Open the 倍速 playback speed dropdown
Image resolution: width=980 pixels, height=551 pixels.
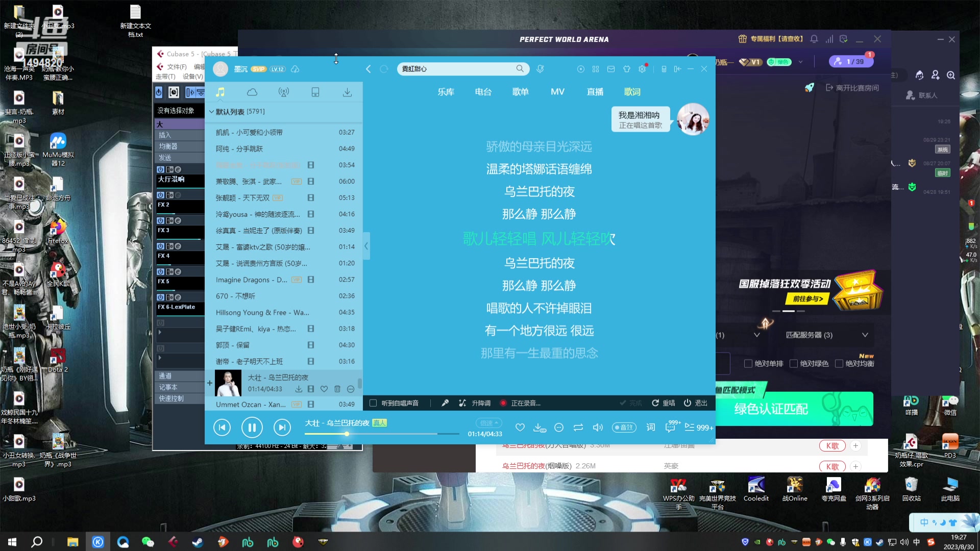point(489,423)
